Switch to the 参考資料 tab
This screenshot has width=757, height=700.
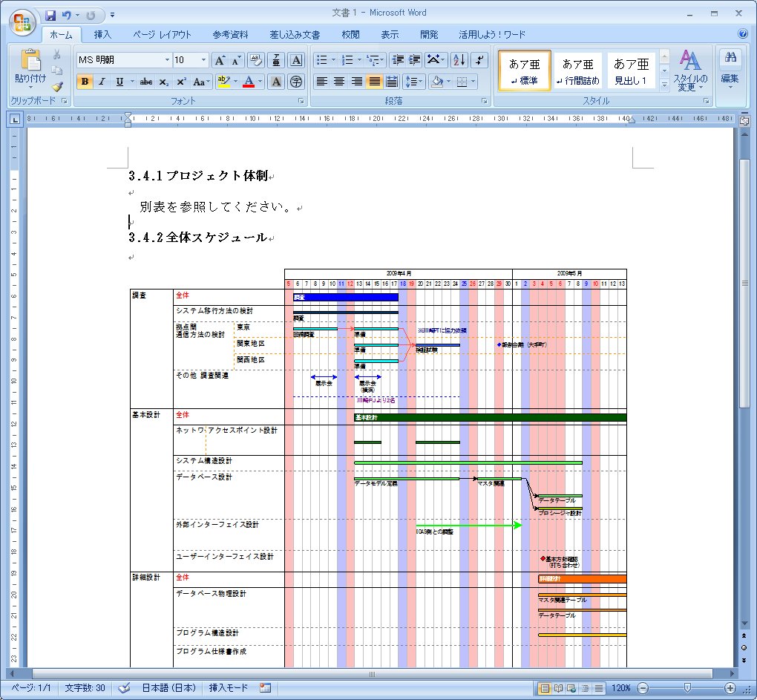click(x=230, y=34)
